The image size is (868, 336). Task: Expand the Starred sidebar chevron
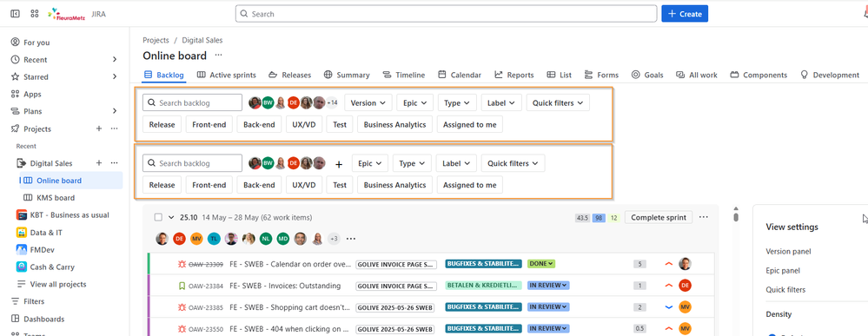[x=115, y=76]
